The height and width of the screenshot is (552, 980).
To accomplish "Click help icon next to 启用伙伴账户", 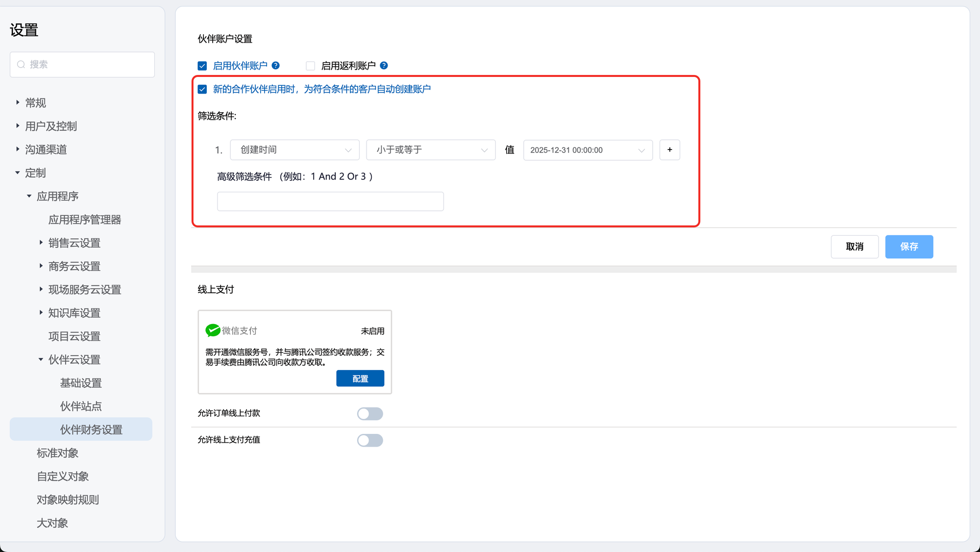I will [276, 66].
